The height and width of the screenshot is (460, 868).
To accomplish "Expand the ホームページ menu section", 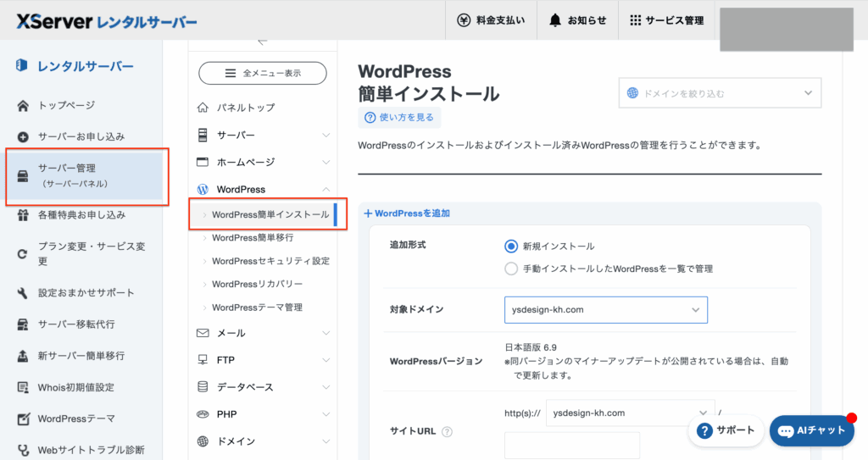I will point(326,162).
